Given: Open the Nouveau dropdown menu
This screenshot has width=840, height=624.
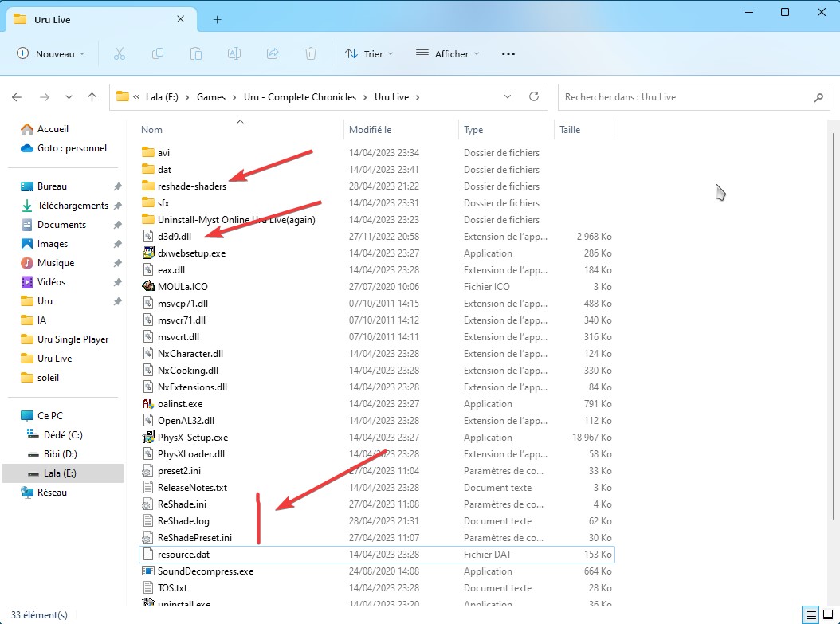Looking at the screenshot, I should pos(51,53).
